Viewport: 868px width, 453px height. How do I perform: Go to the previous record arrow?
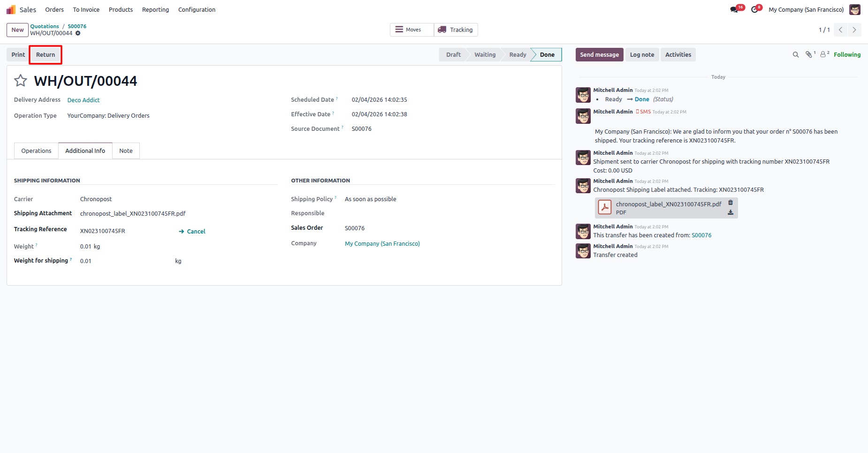tap(840, 30)
